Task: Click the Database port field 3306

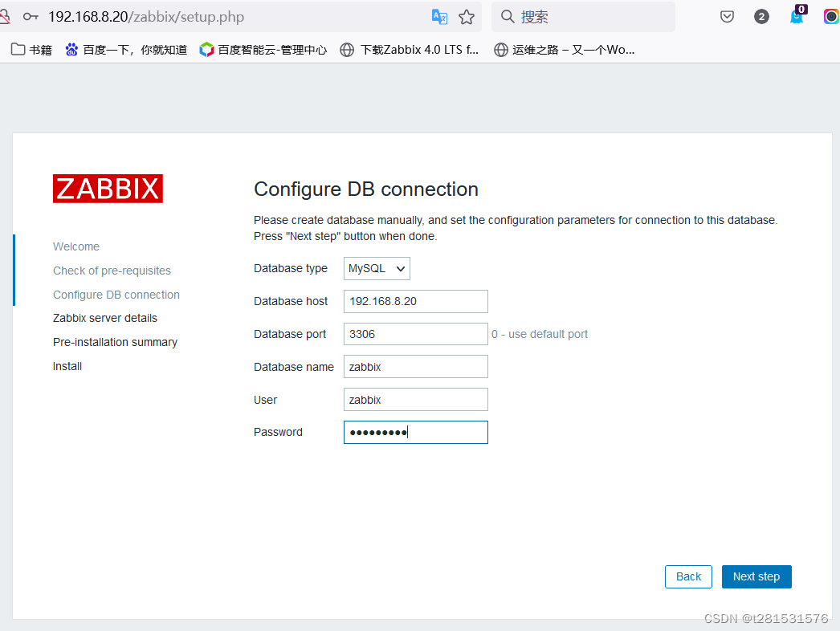Action: pyautogui.click(x=416, y=334)
